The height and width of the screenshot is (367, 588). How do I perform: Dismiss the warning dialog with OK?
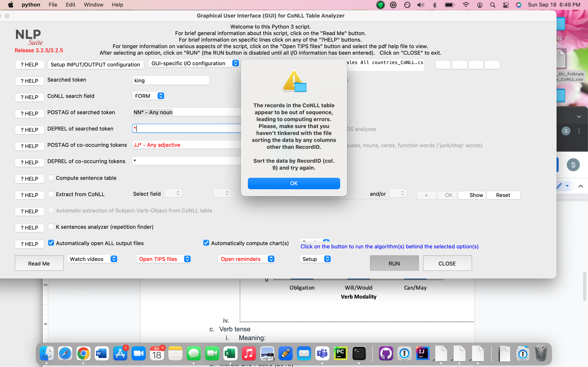(294, 183)
